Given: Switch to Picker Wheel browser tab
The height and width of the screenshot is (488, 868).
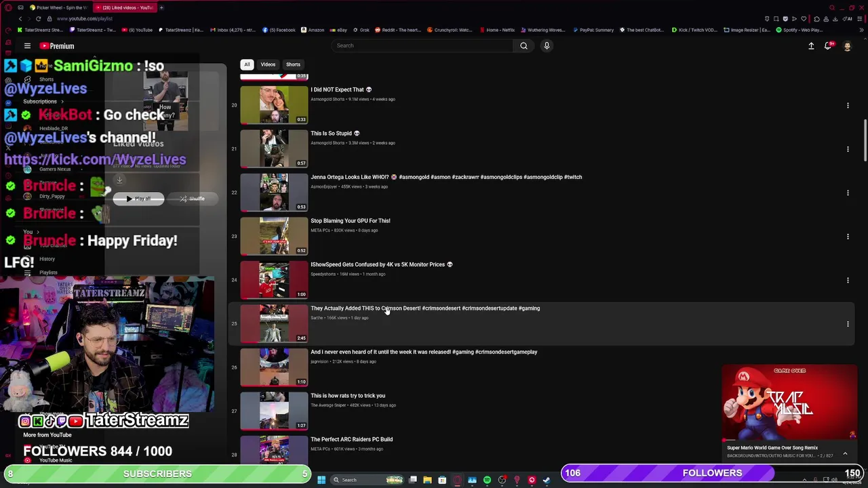Looking at the screenshot, I should point(58,7).
